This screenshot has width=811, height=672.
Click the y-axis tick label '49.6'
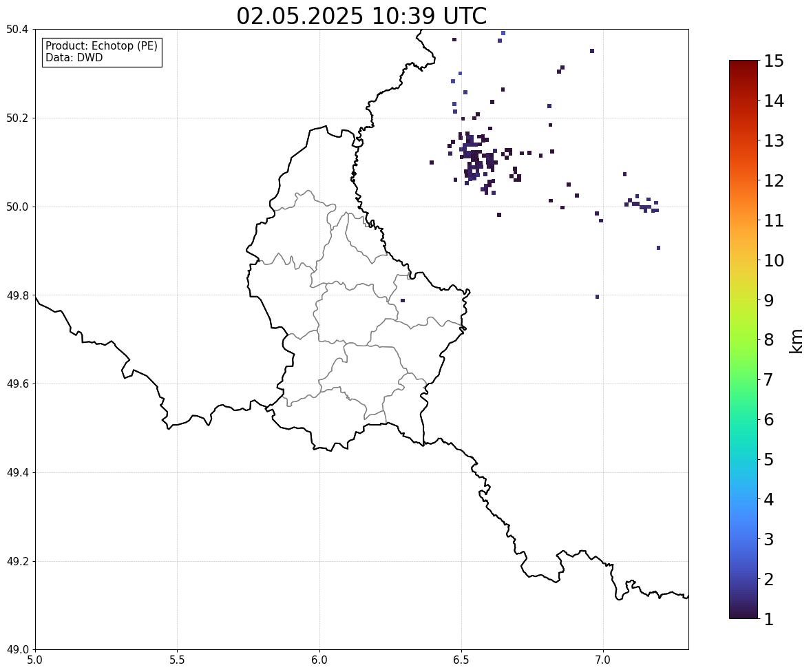coord(17,384)
